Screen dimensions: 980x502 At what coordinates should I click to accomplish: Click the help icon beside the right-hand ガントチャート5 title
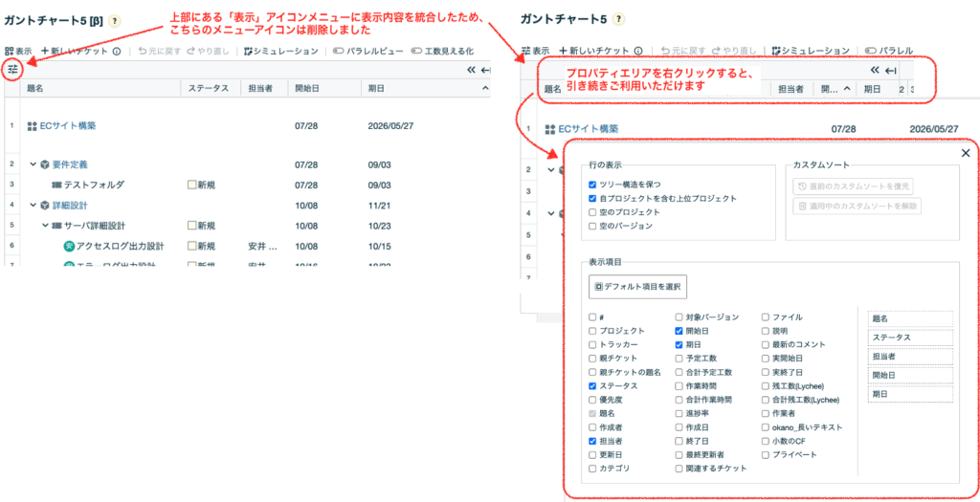[618, 19]
